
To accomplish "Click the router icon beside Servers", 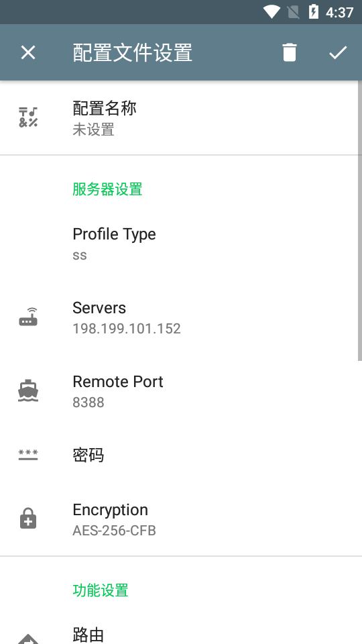I will click(28, 317).
